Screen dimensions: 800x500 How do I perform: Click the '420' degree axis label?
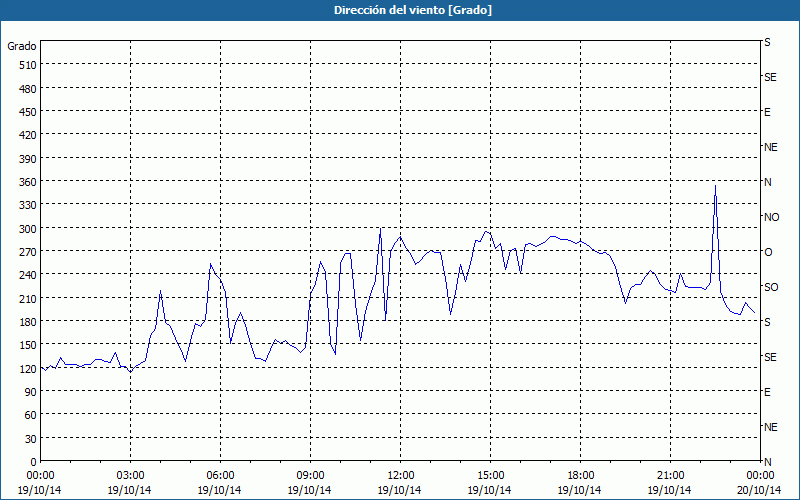tap(29, 135)
